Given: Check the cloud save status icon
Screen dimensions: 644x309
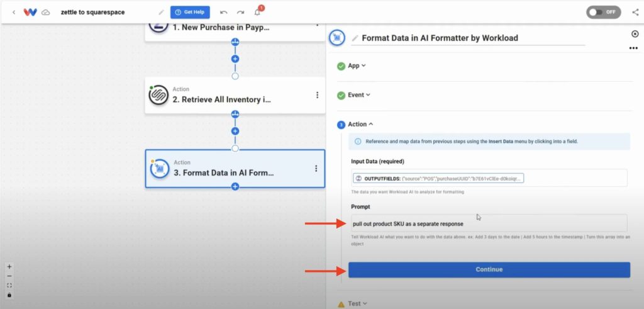Looking at the screenshot, I should coord(46,13).
